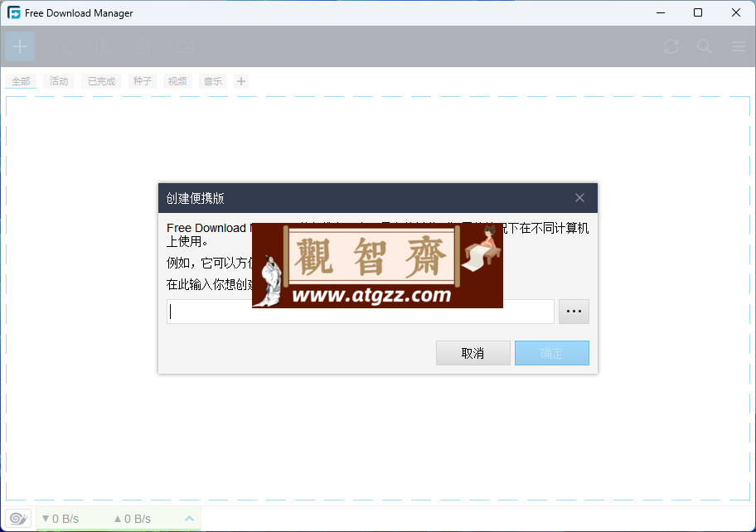Click the add new download plus button
Screen dimensions: 756x532
(x=20, y=46)
